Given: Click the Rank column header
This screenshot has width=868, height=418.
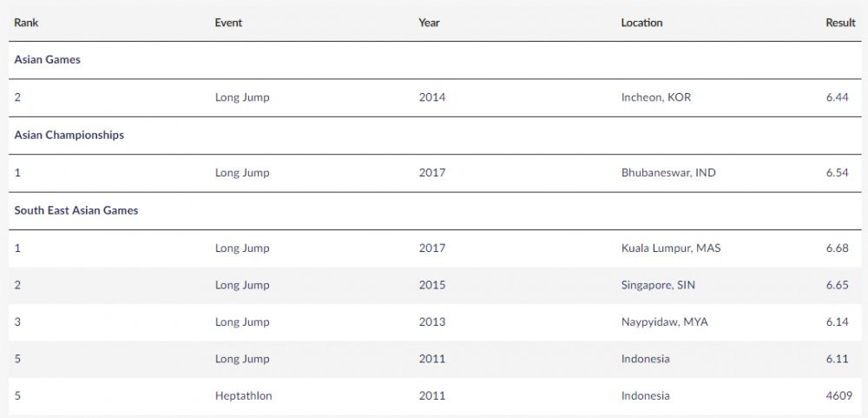Looking at the screenshot, I should point(26,23).
